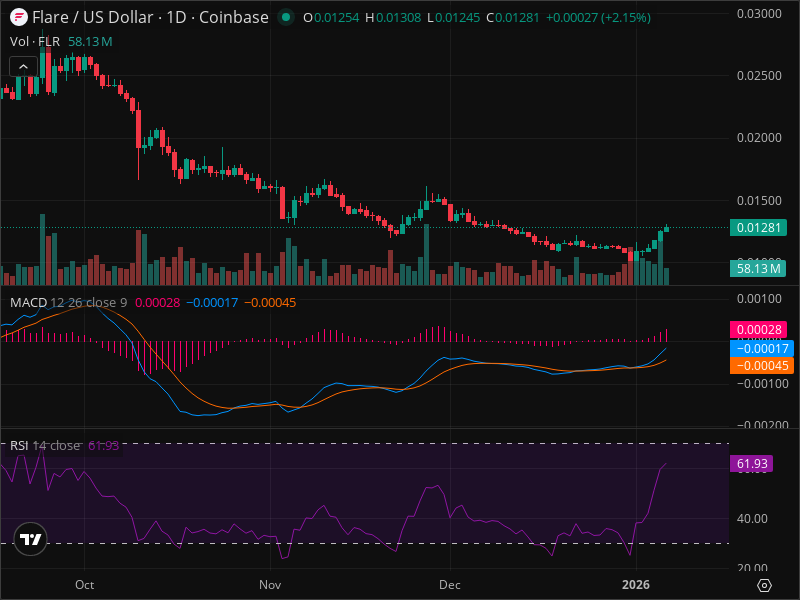Click the Flare coin logo icon
Screen dimensions: 800x600
(x=19, y=17)
